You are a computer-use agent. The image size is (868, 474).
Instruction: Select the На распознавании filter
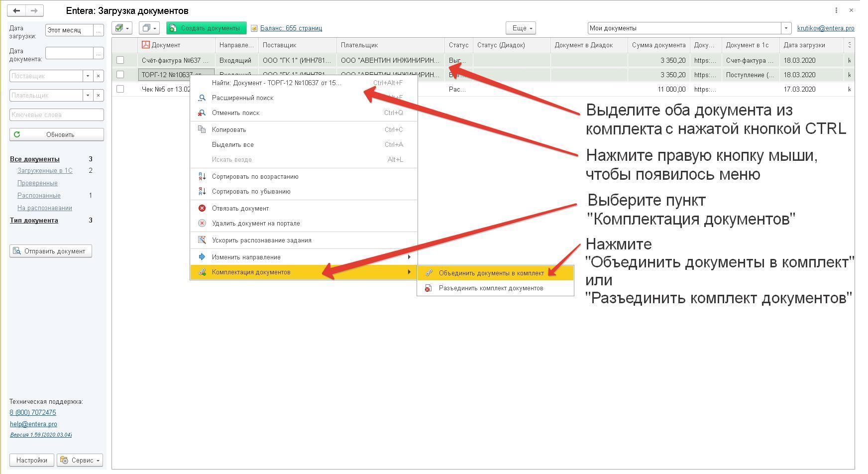tap(45, 208)
